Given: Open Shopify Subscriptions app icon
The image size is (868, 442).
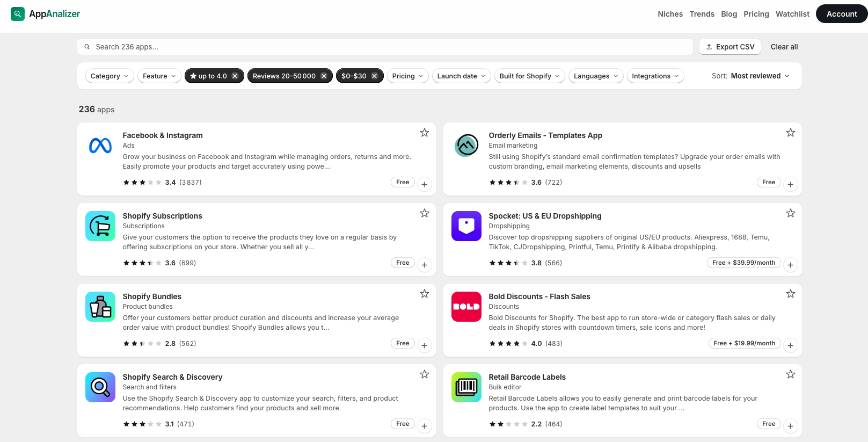Looking at the screenshot, I should pos(100,226).
